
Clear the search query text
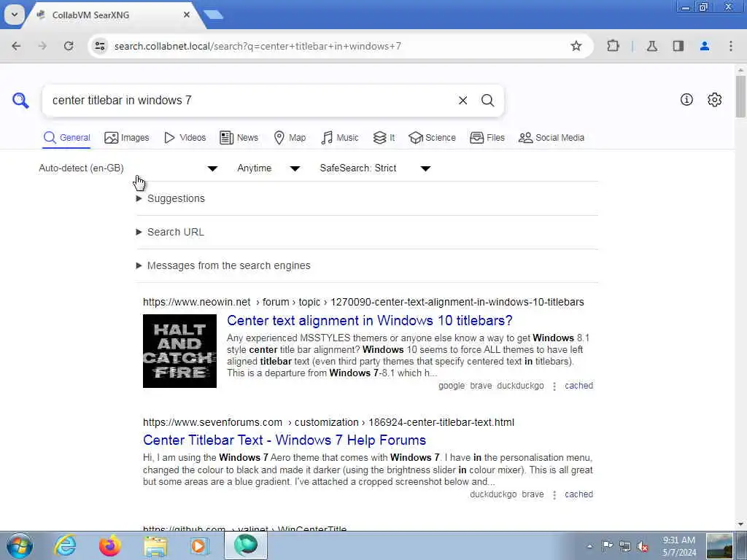[462, 101]
